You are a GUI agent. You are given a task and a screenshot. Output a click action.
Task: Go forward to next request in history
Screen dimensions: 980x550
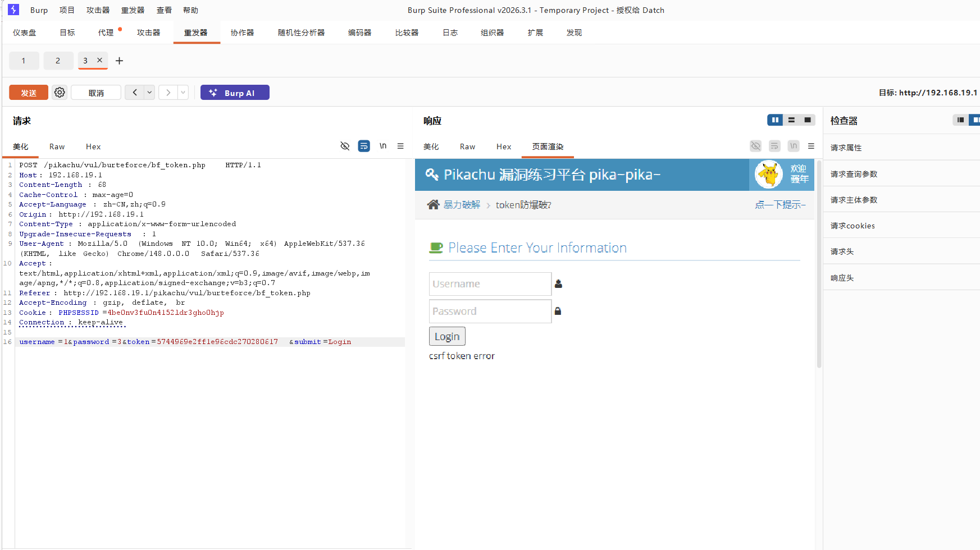coord(168,93)
